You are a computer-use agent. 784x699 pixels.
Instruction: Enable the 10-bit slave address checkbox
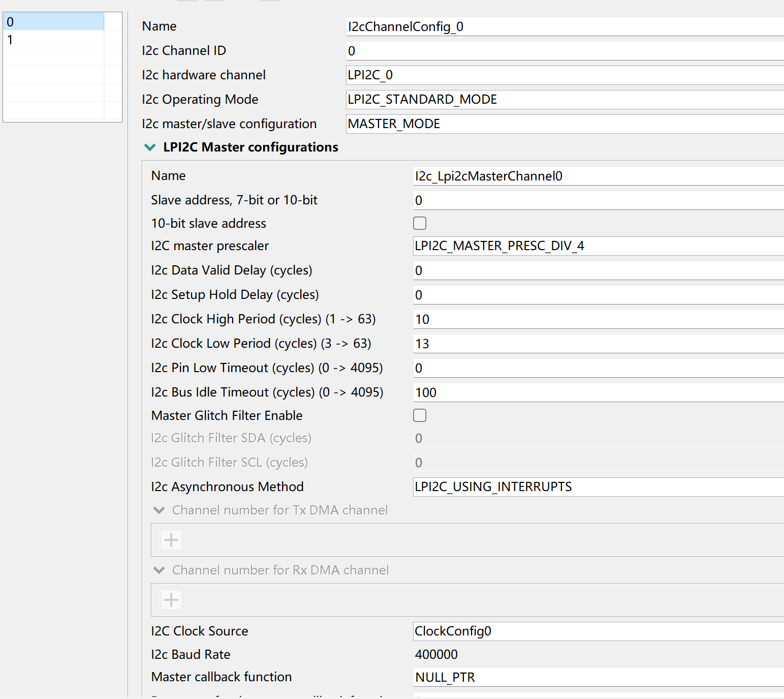[x=420, y=223]
